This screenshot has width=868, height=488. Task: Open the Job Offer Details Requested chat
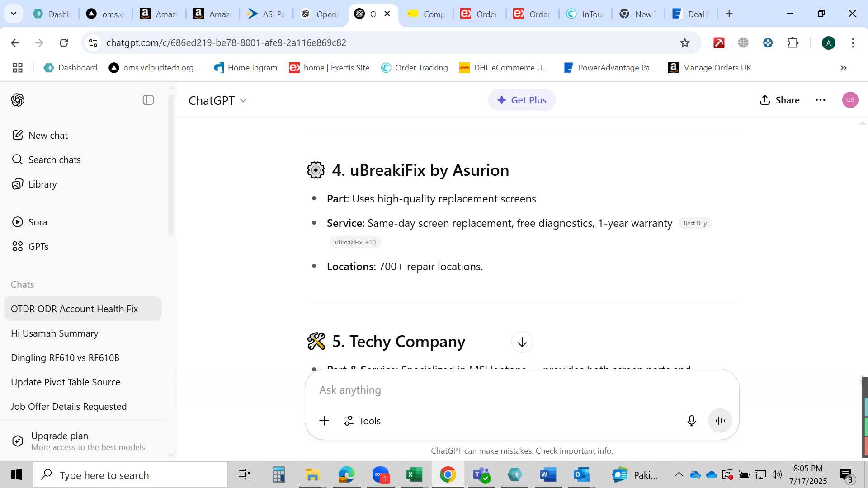pyautogui.click(x=83, y=406)
